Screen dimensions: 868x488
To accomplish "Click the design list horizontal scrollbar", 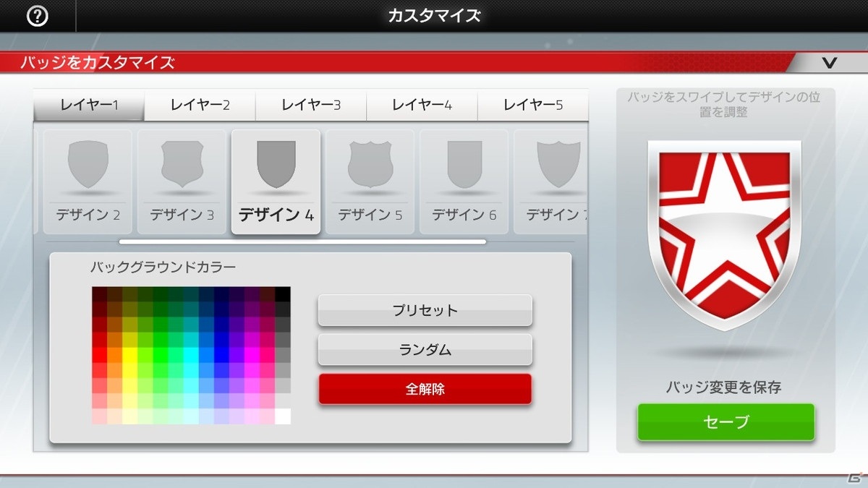I will (x=302, y=242).
